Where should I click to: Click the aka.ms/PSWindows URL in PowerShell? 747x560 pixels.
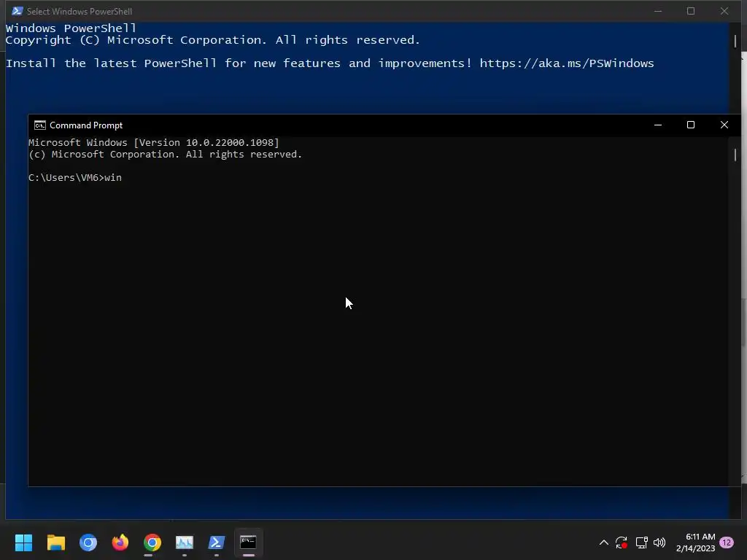[x=567, y=63]
